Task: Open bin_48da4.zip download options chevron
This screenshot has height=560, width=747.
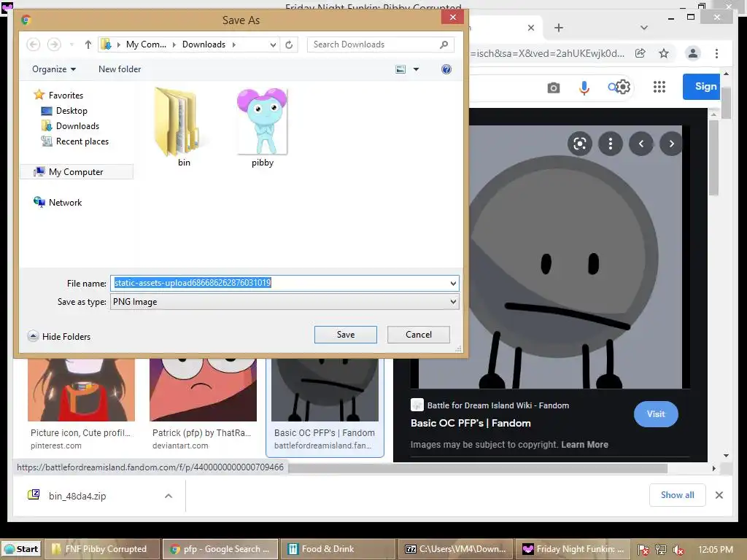Action: tap(169, 496)
